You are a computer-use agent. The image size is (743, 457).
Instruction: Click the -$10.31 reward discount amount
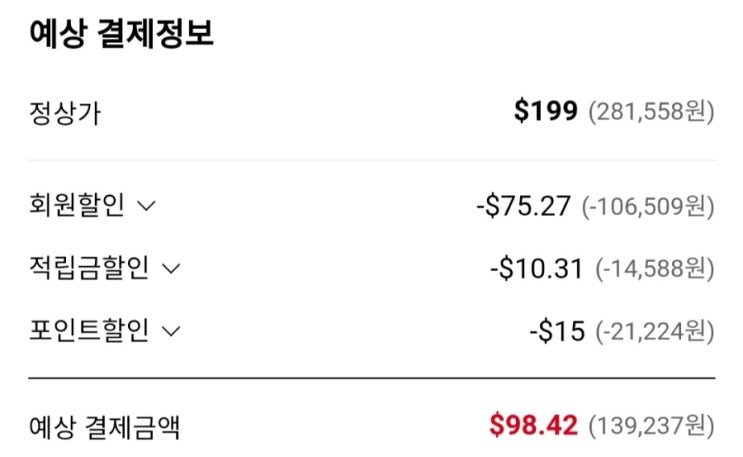click(x=536, y=268)
